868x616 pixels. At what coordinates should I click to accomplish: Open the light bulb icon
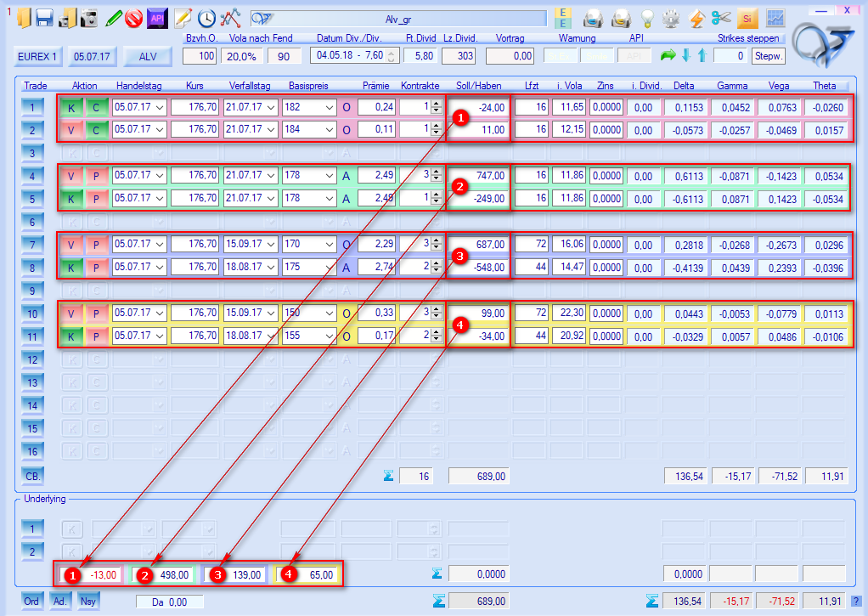click(x=647, y=17)
